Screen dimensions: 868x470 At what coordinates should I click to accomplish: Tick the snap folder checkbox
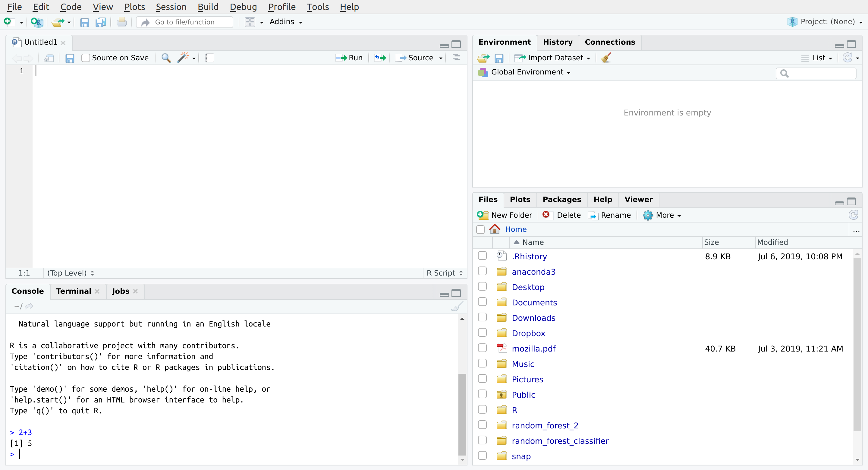(x=482, y=456)
